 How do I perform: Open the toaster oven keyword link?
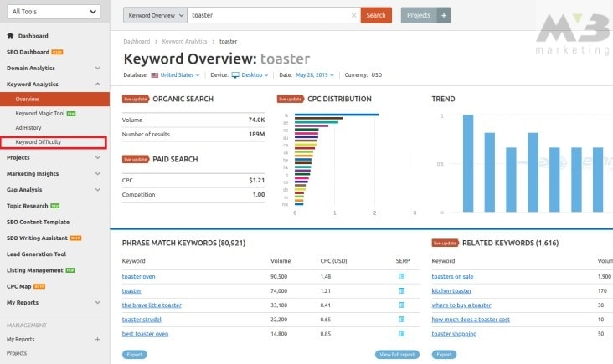tap(138, 276)
